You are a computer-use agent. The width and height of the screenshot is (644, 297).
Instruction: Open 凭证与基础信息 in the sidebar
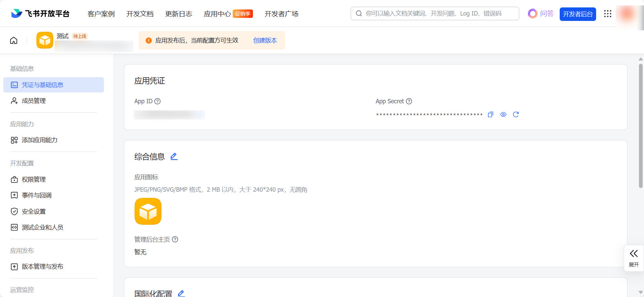pos(54,85)
